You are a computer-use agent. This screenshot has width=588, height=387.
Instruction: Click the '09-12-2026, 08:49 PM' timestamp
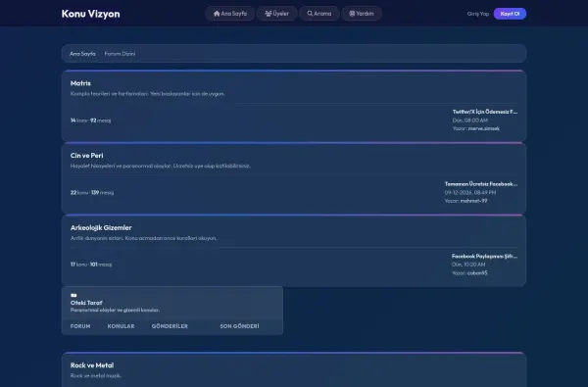click(x=470, y=192)
